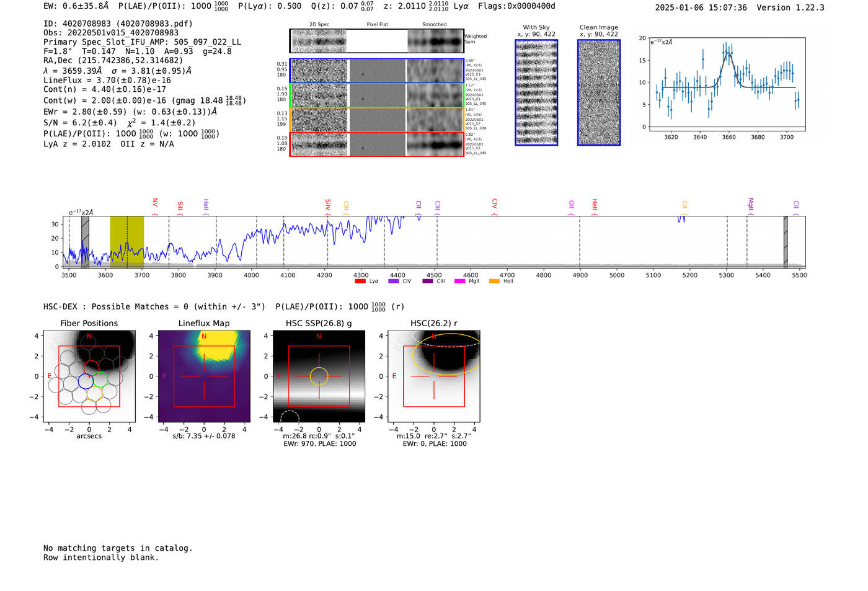The width and height of the screenshot is (868, 591).
Task: Open the red-bordered fiber 2D spectrum
Action: [319, 144]
